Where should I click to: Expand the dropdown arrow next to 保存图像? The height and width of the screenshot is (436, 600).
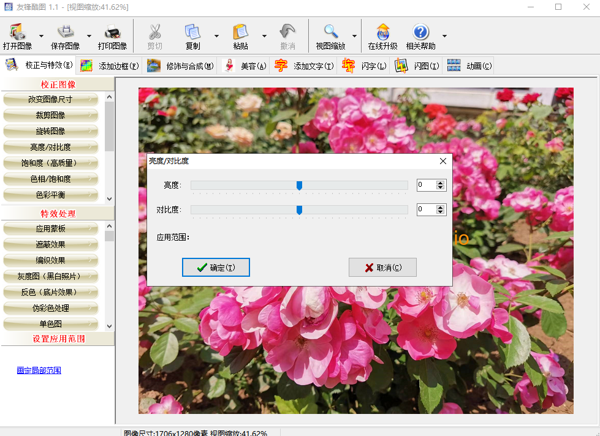[87, 38]
